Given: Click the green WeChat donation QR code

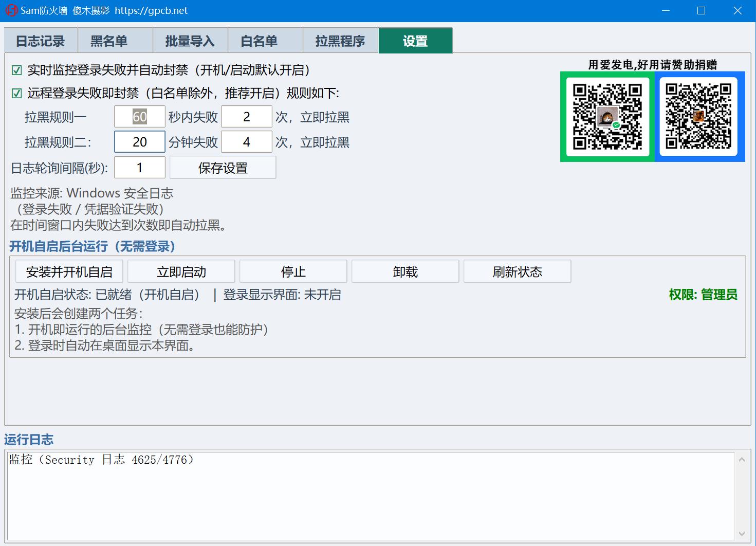Looking at the screenshot, I should [607, 117].
